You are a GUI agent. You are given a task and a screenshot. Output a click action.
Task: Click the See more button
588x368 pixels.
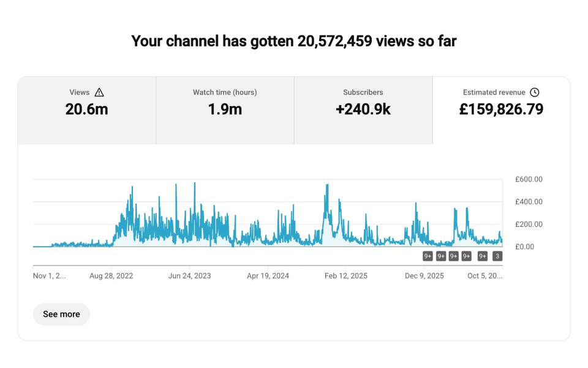[x=61, y=314]
